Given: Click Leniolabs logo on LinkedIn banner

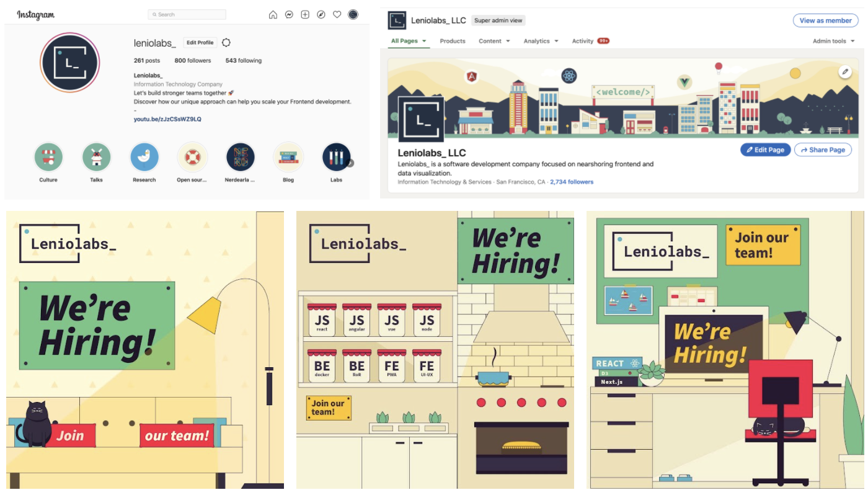Looking at the screenshot, I should pyautogui.click(x=421, y=119).
